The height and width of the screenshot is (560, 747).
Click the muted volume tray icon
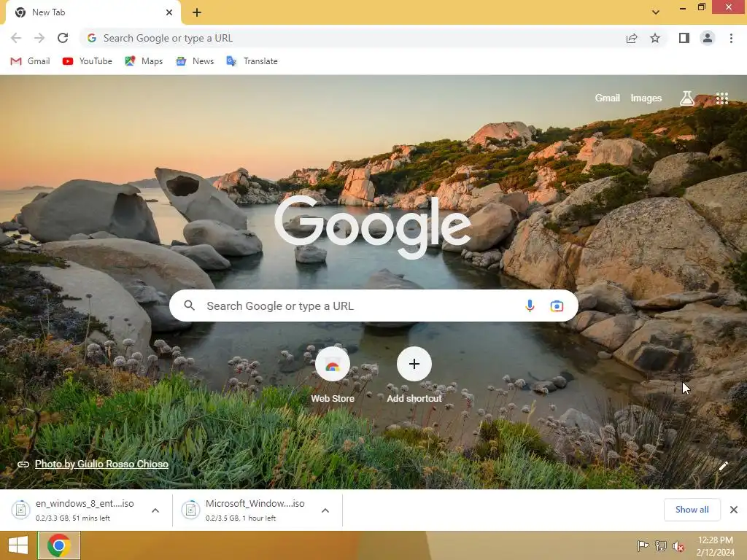pos(678,546)
